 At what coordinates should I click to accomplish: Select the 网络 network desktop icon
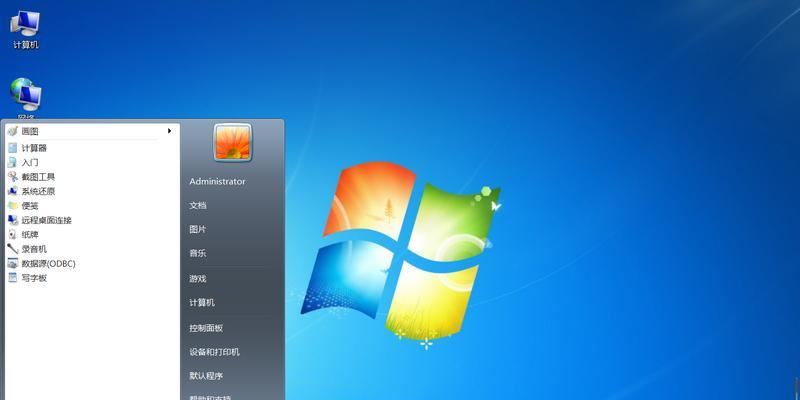click(x=25, y=98)
